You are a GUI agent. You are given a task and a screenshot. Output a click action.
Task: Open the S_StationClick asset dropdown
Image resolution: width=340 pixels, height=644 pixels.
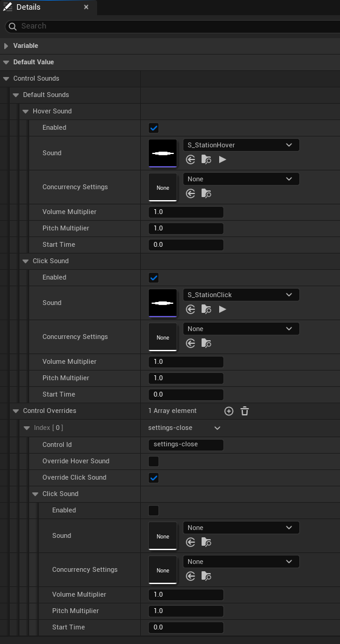(241, 295)
